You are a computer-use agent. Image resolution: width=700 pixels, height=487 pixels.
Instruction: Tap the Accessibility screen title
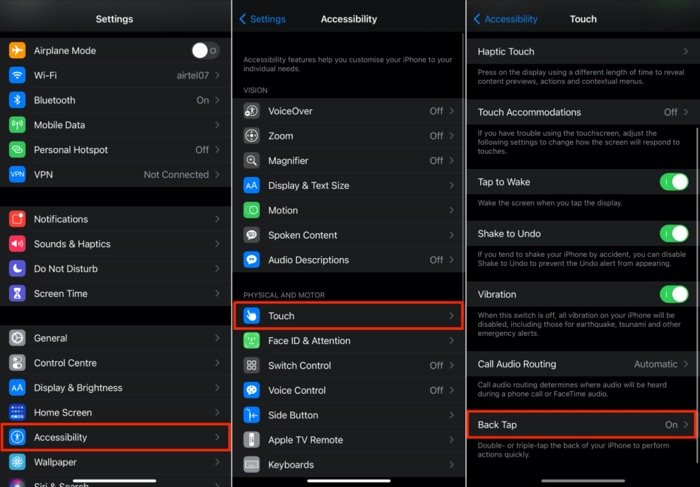click(x=349, y=19)
